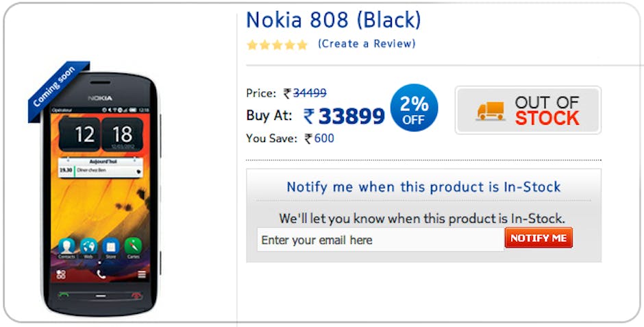Click the green Cartes icon on phone

133,247
